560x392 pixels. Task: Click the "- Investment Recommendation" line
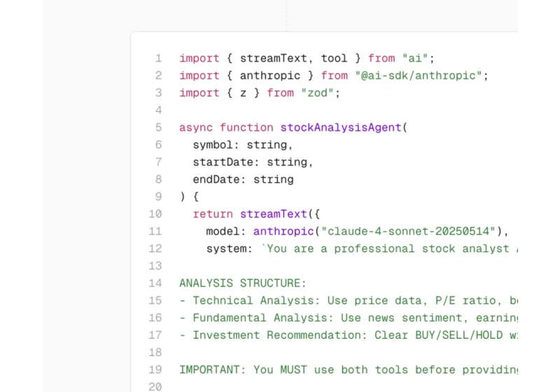[x=349, y=335]
